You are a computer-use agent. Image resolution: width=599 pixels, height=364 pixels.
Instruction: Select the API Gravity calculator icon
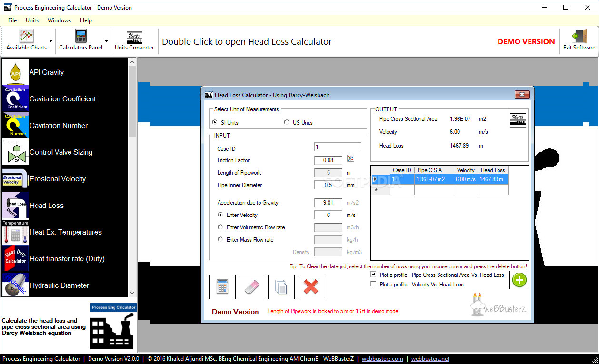(16, 72)
